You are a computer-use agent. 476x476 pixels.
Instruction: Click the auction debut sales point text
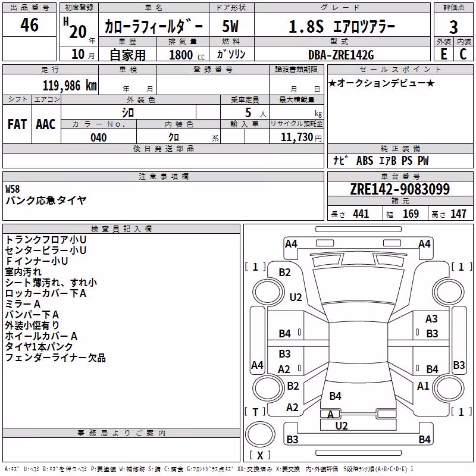381,83
